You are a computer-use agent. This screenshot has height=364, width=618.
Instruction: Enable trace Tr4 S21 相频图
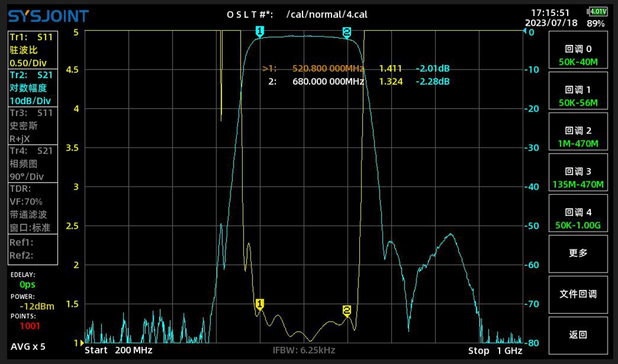pyautogui.click(x=32, y=163)
